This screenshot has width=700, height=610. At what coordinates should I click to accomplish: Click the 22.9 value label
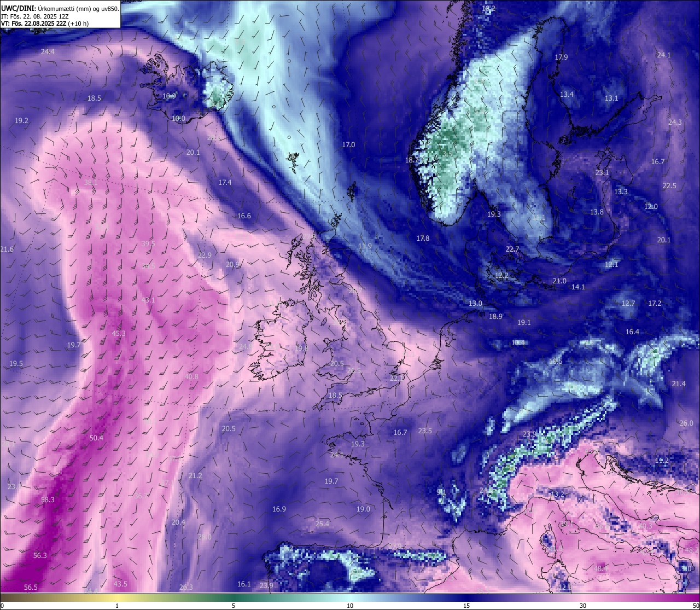tap(205, 255)
